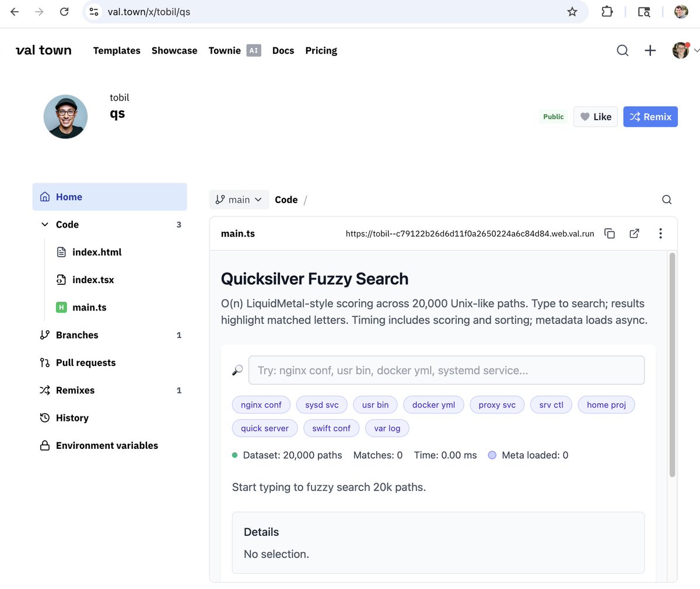Open the site information icon in the address bar
700x589 pixels.
coord(94,12)
